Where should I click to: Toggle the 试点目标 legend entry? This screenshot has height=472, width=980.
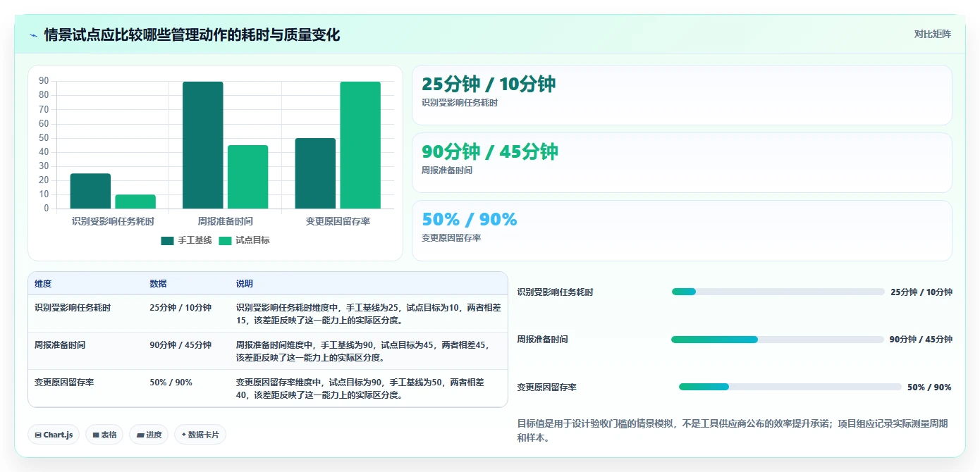tap(244, 240)
